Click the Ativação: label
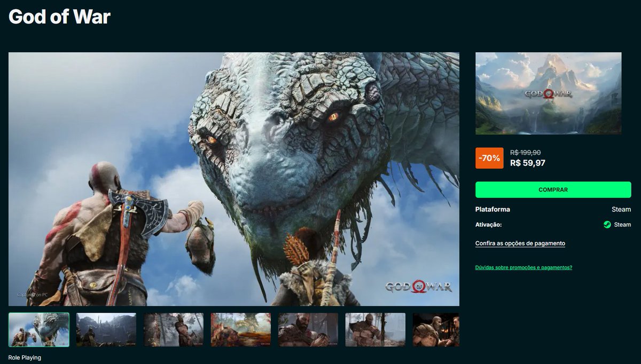Screen dimensions: 641x364 tap(488, 225)
